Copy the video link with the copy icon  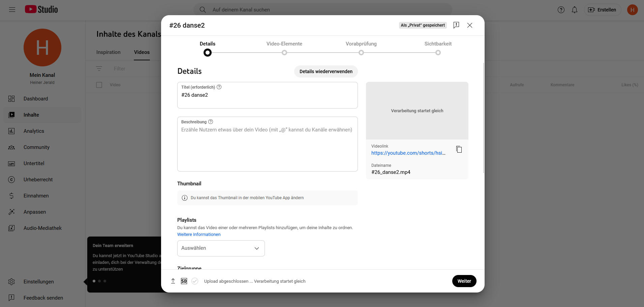[459, 149]
